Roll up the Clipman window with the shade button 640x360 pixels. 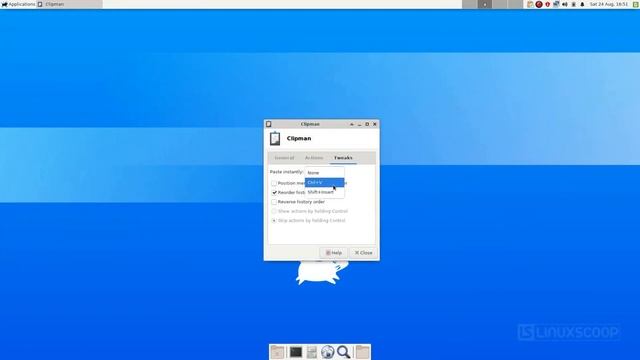pos(352,124)
